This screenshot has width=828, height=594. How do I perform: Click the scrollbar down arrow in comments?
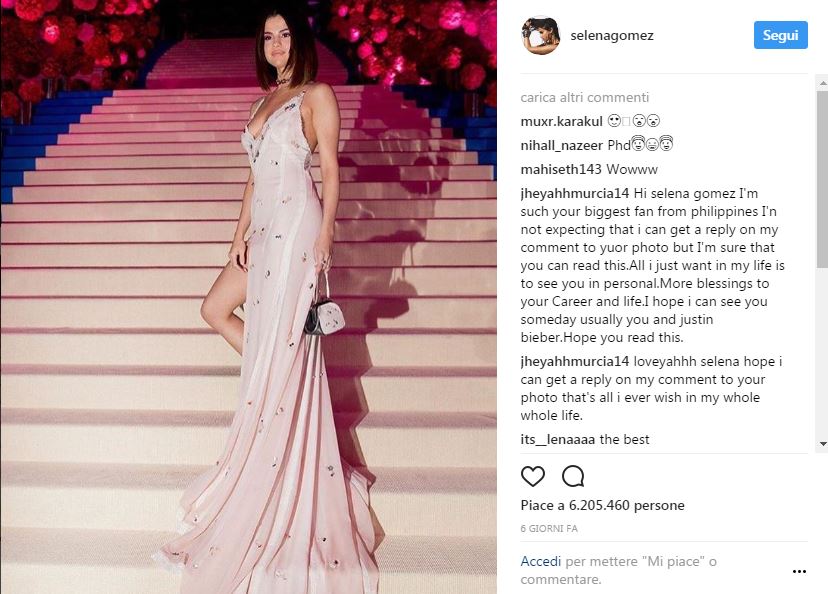click(823, 444)
